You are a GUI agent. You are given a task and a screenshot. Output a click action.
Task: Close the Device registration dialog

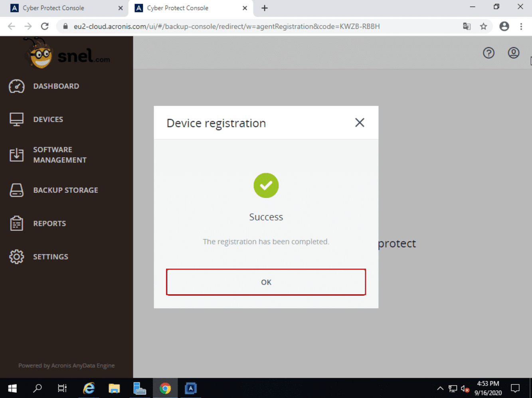pyautogui.click(x=360, y=123)
